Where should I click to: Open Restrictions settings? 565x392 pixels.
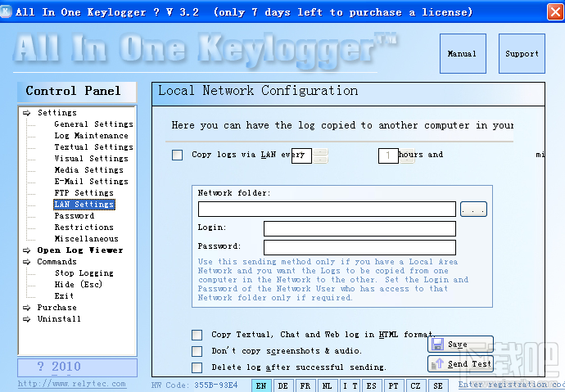[84, 228]
